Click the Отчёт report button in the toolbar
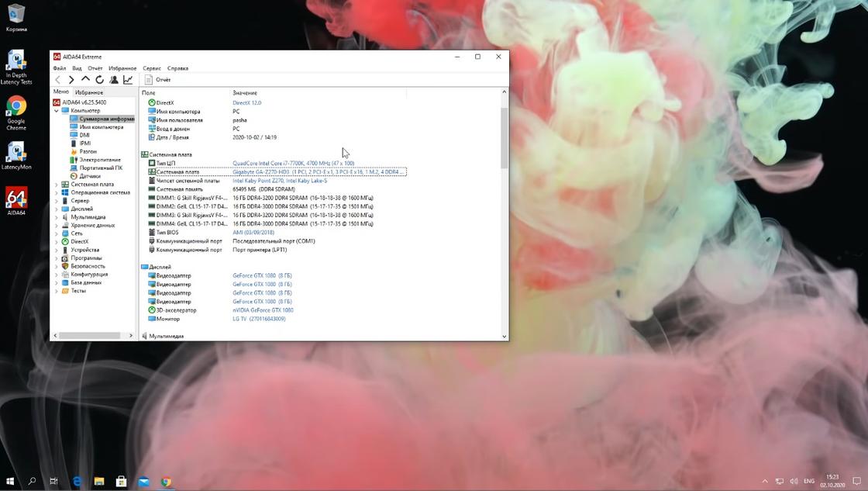Screen dimensions: 868x491 (x=158, y=80)
